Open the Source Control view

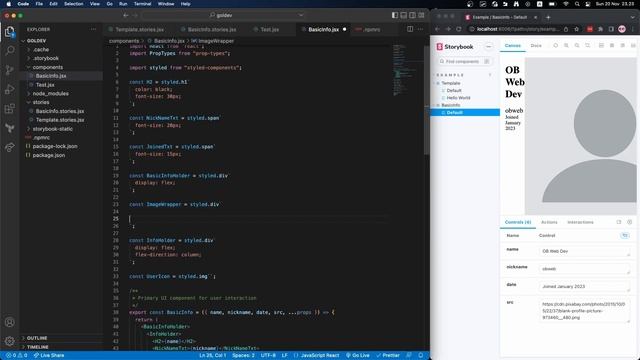click(9, 70)
